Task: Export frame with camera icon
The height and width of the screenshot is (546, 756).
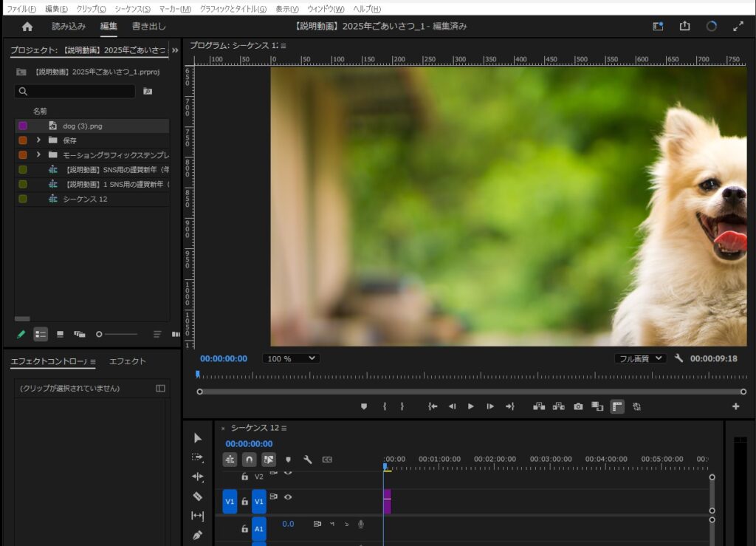Action: pyautogui.click(x=578, y=406)
